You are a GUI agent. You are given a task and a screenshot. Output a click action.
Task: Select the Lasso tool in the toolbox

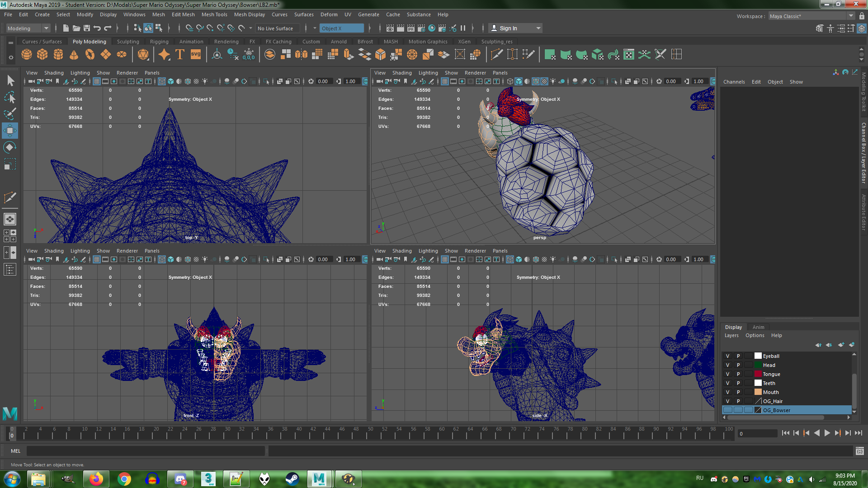pyautogui.click(x=10, y=97)
